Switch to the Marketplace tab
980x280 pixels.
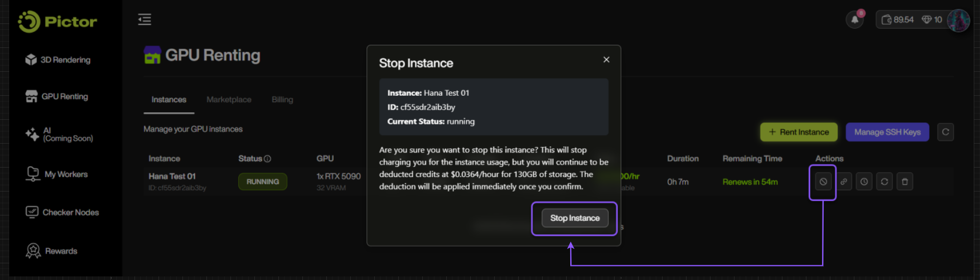(229, 99)
